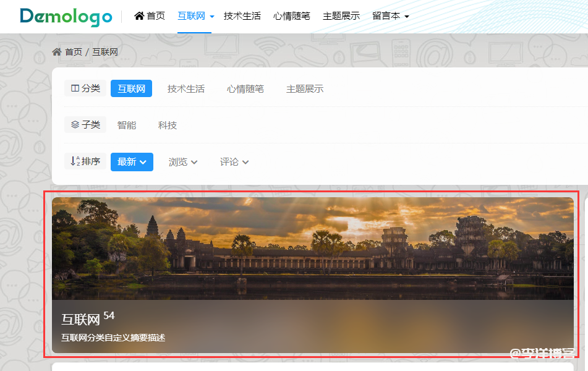Click the home icon in the breadcrumb trail
This screenshot has width=588, height=371.
point(58,52)
